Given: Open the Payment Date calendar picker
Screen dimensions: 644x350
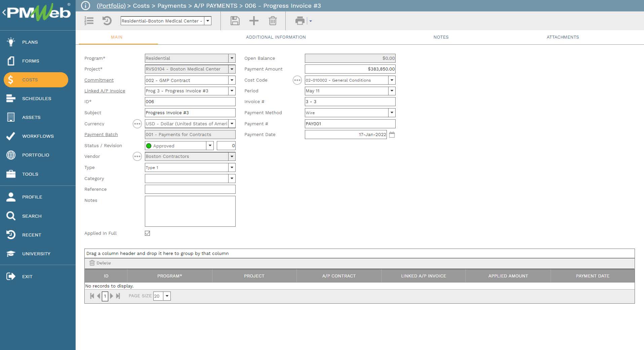Looking at the screenshot, I should (x=392, y=135).
